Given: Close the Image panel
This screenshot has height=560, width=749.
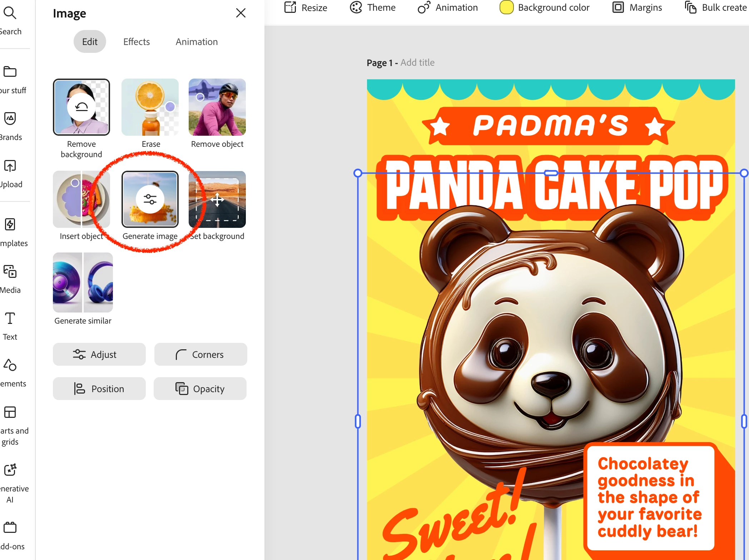Looking at the screenshot, I should click(x=241, y=13).
